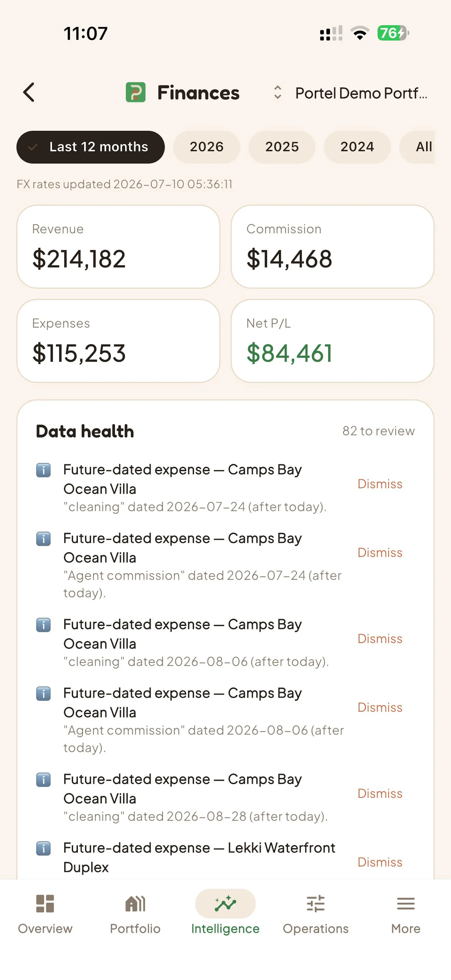Click the portfolio selector up-down chevrons

point(278,92)
